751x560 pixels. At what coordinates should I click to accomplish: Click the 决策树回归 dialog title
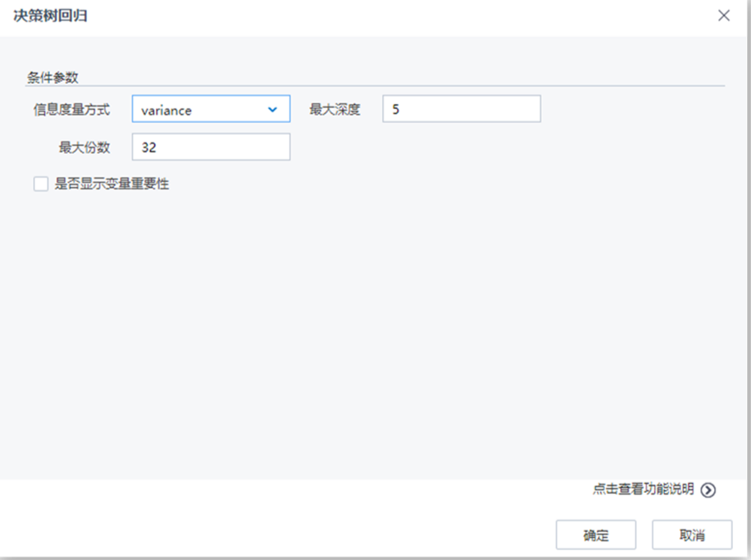[x=49, y=15]
